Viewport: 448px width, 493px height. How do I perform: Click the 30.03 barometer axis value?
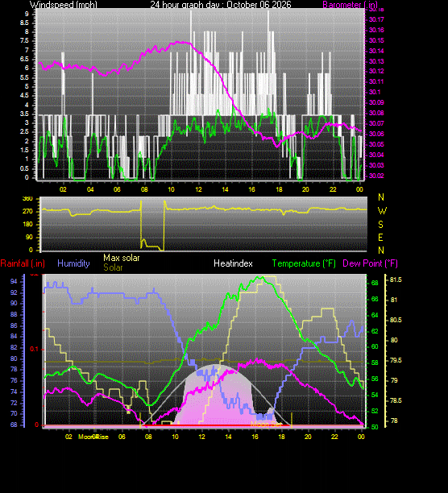(376, 165)
